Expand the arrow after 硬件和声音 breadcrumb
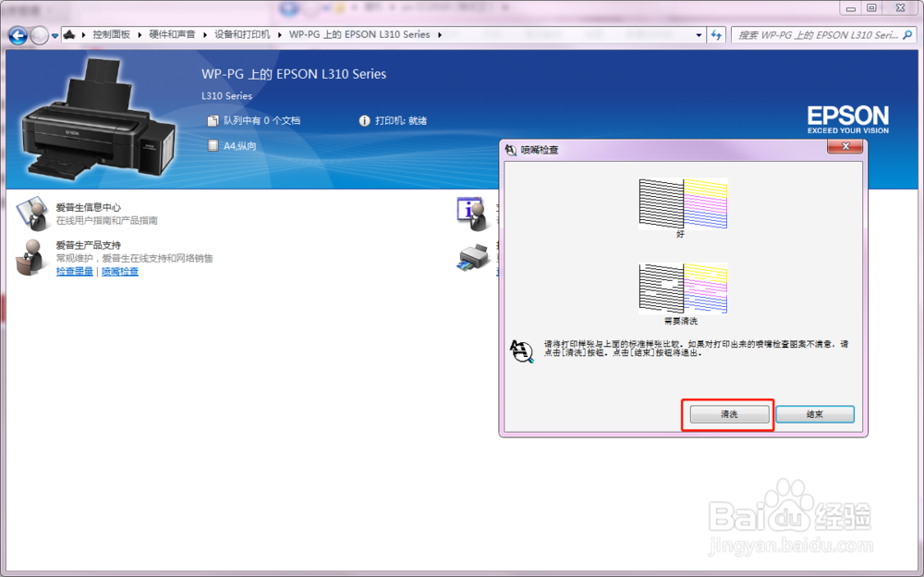Viewport: 924px width, 577px height. (205, 35)
